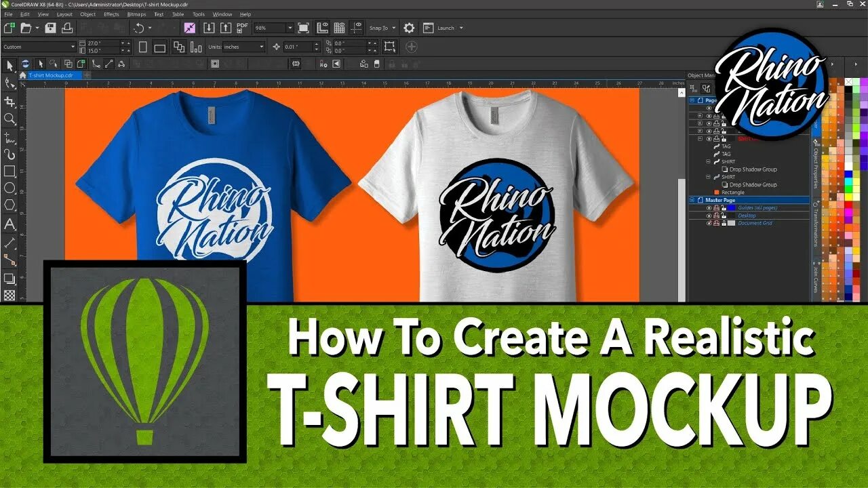Collapse the Master Page tree node
The width and height of the screenshot is (868, 488).
coord(692,200)
